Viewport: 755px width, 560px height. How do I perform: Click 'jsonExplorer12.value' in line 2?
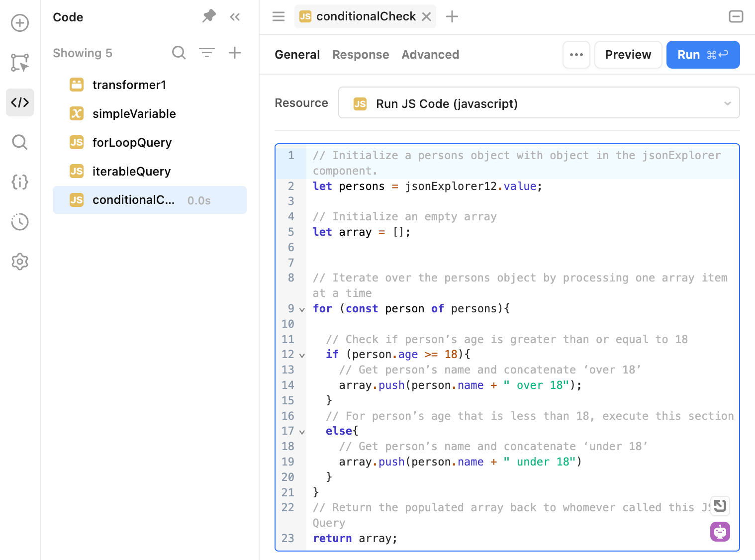(471, 186)
